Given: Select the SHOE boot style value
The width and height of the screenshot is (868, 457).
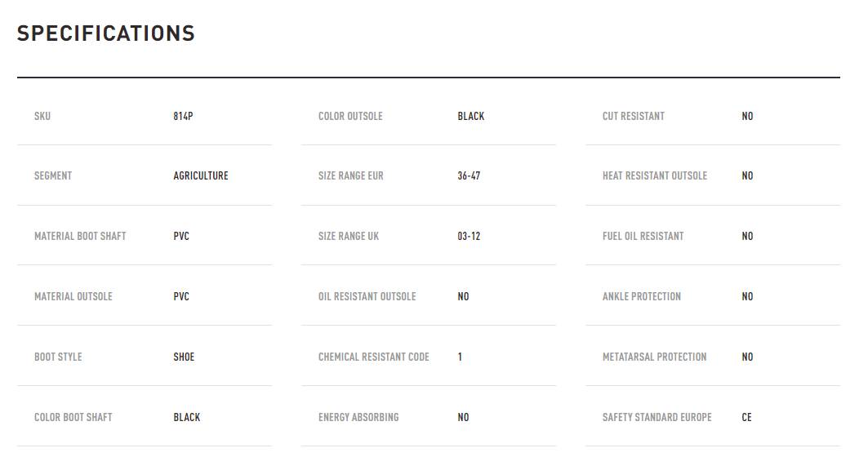Looking at the screenshot, I should [x=184, y=357].
